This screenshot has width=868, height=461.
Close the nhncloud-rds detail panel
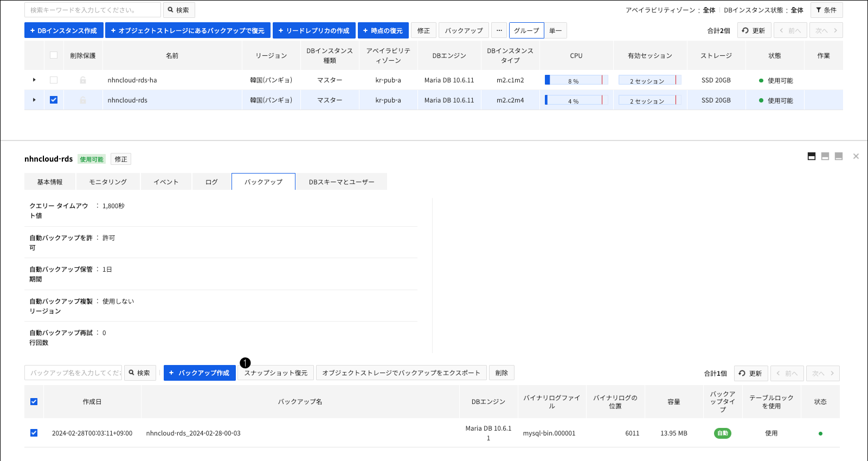click(856, 156)
